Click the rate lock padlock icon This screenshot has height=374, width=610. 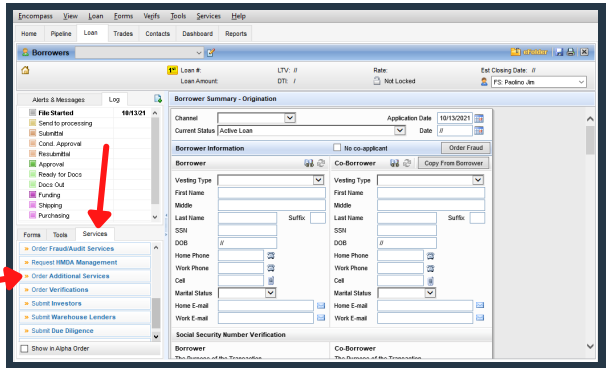tap(377, 81)
